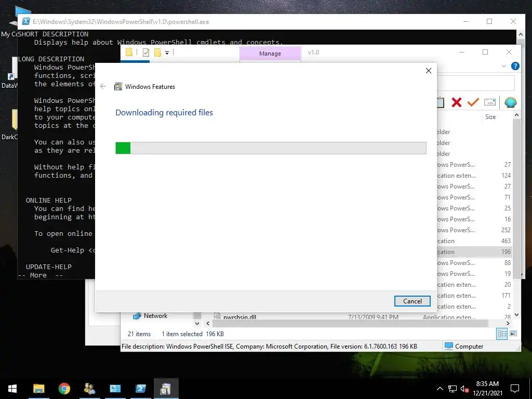Screen dimensions: 532x399
Task: Switch to Windows Features taskbar button
Action: click(166, 389)
